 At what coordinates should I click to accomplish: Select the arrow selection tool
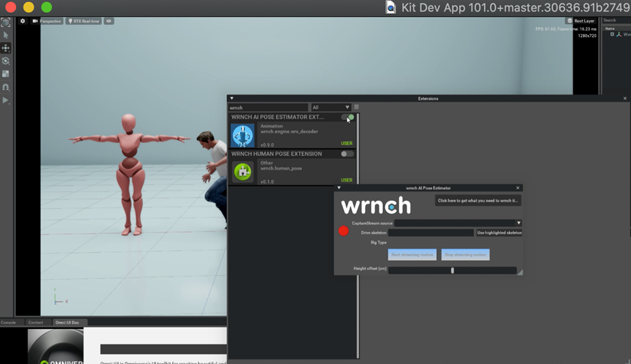coord(5,35)
